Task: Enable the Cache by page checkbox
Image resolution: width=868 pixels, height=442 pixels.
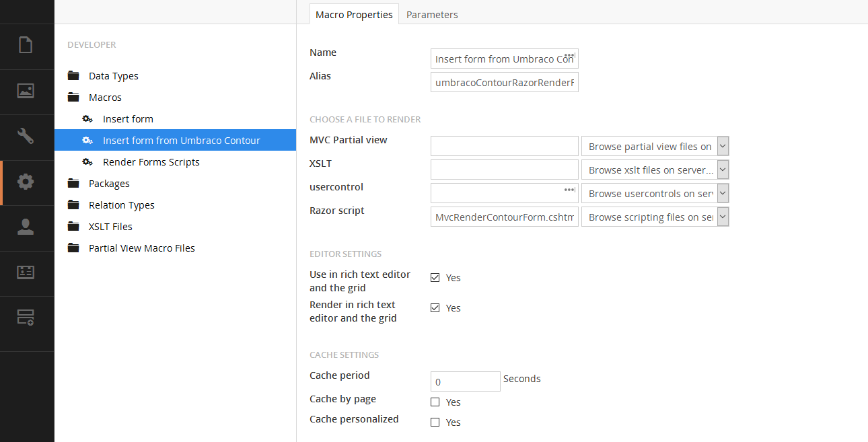Action: coord(435,402)
